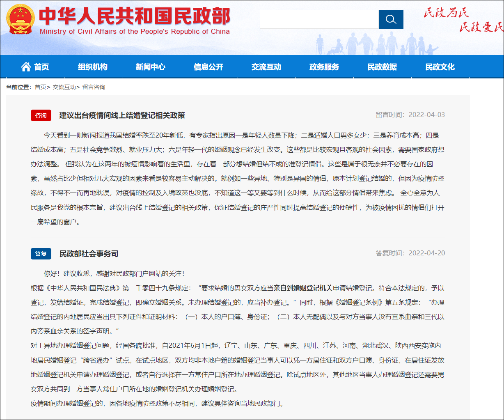
Task: Select the 首页 tab in navigation
Action: pyautogui.click(x=41, y=67)
